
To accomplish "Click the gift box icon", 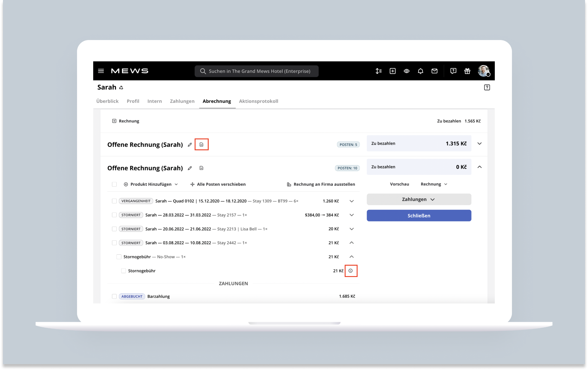I will 467,71.
